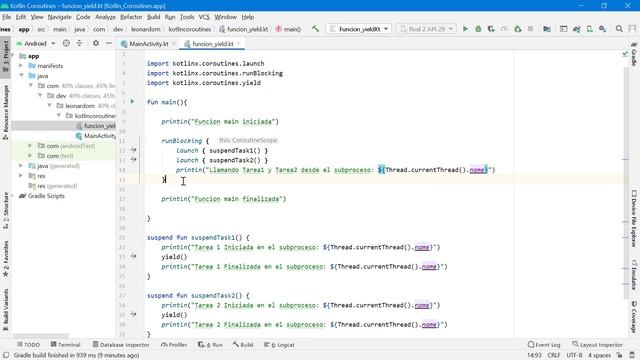The image size is (640, 360).
Task: Open Project panel gear settings
Action: tap(96, 43)
